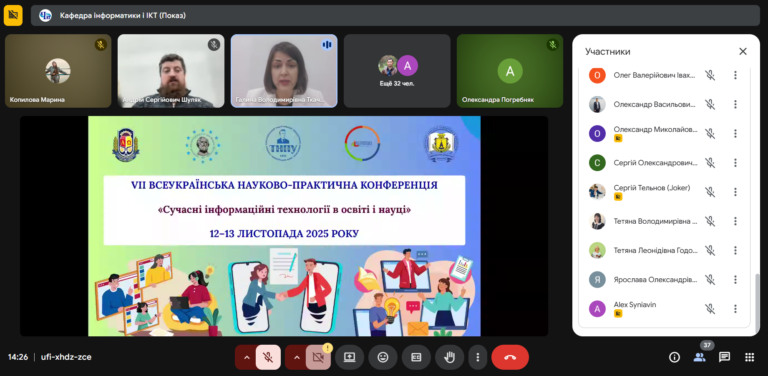The width and height of the screenshot is (768, 376).
Task: Click mute icon for Сергій Тельнов (Joker)
Action: click(x=710, y=192)
